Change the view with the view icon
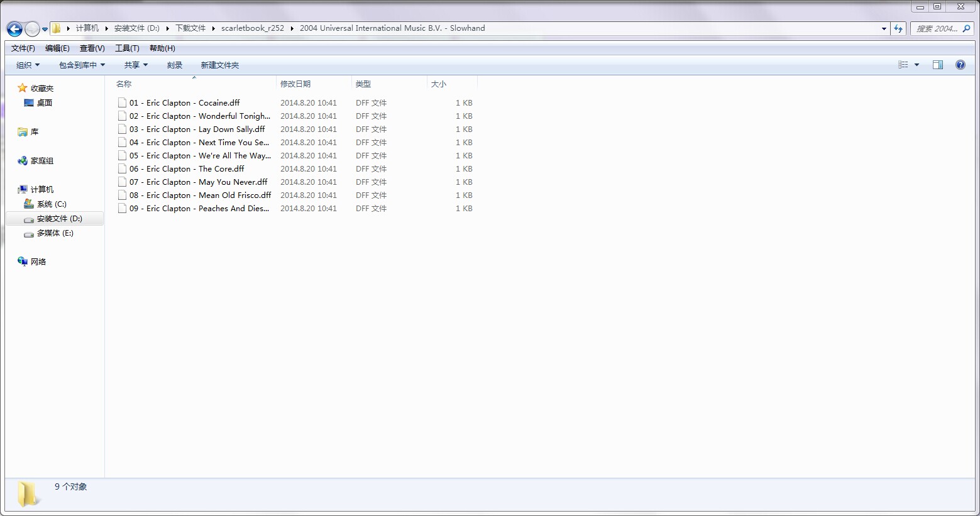This screenshot has height=516, width=980. pyautogui.click(x=903, y=65)
